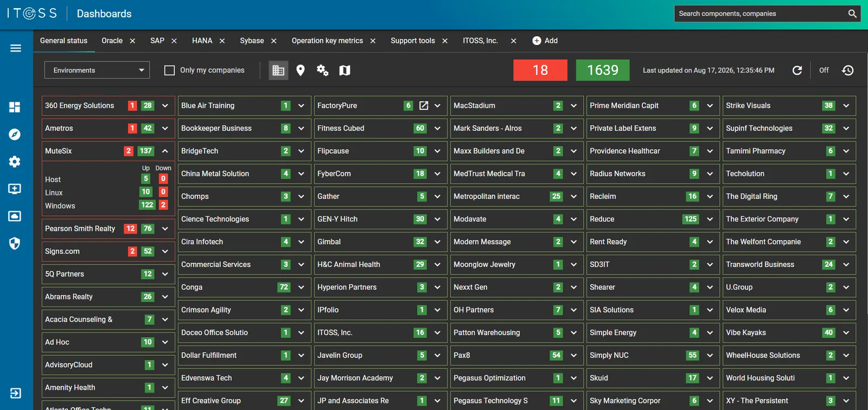Click the Last updated timestamp text
This screenshot has height=410, width=868.
[x=709, y=71]
